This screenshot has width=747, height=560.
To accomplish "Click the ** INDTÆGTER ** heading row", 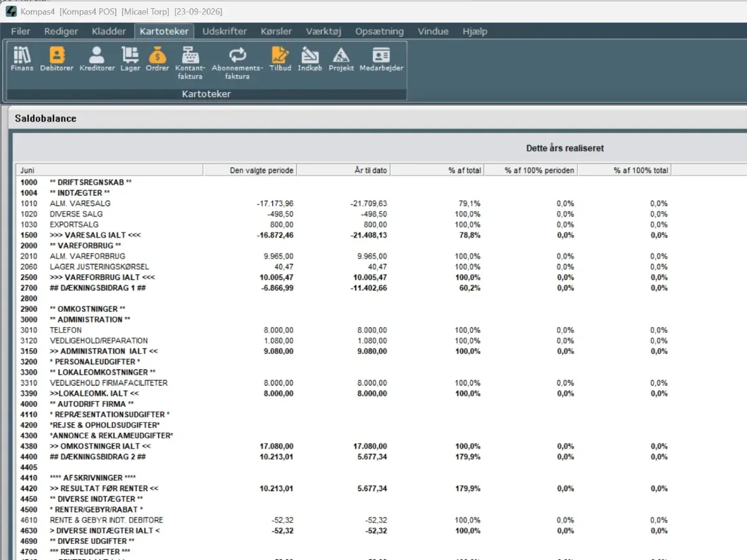I will point(343,193).
